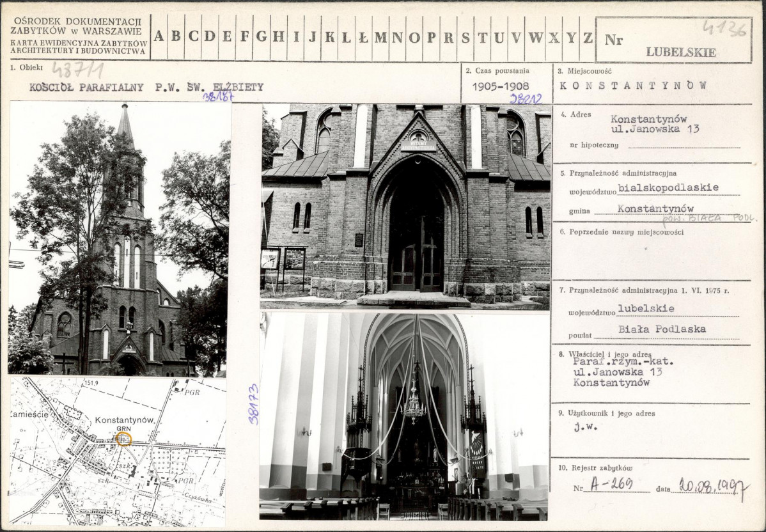Image resolution: width=766 pixels, height=532 pixels.
Task: Open the church tower exterior photo
Action: click(x=120, y=239)
